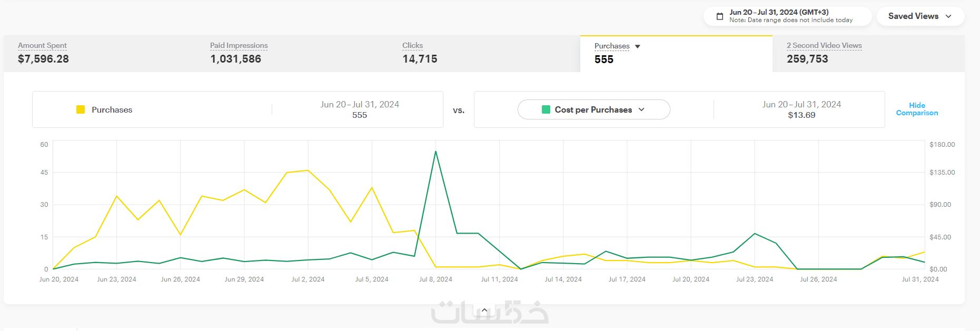Viewport: 980px width, 331px height.
Task: Click the Hide Comparison link
Action: (x=917, y=109)
